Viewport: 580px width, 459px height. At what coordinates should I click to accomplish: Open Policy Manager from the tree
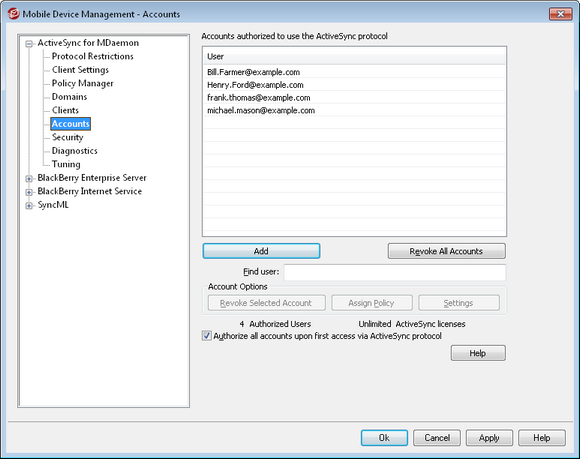[x=82, y=83]
